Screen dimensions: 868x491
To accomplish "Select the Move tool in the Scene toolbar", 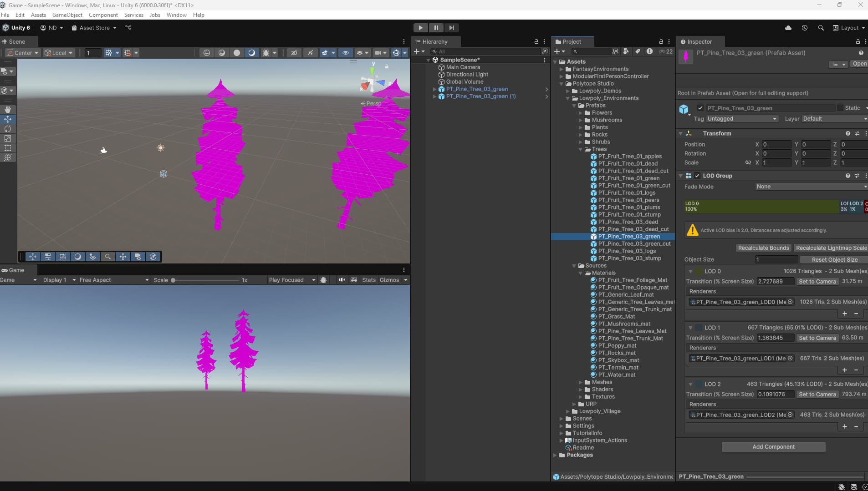I will (x=8, y=119).
